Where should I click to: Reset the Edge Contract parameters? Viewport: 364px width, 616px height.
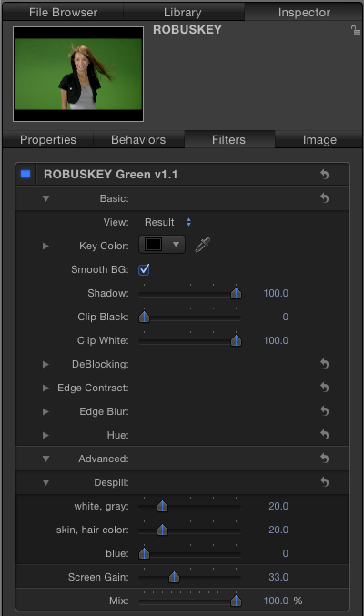tap(324, 388)
